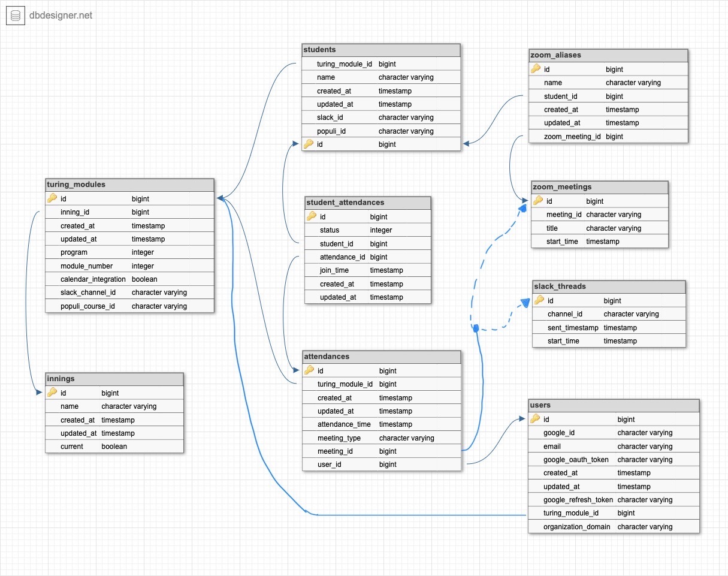Click the key icon in innings id row

(x=52, y=393)
